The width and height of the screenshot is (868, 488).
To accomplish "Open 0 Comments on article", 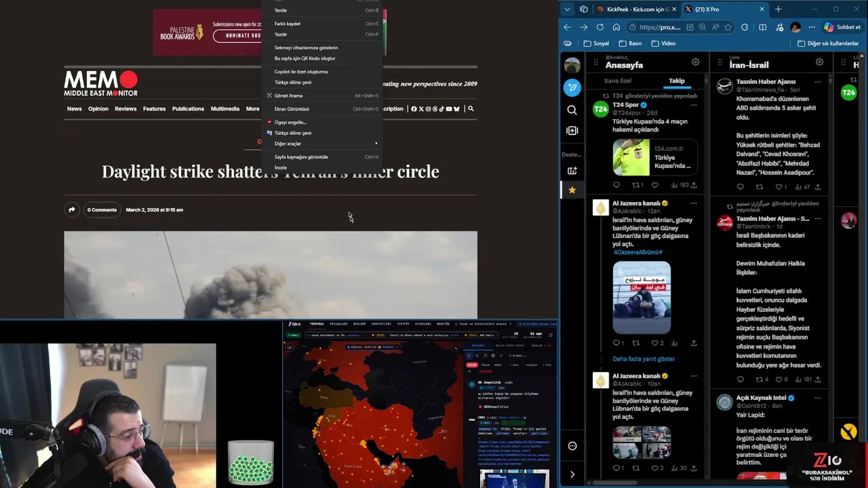I will coord(102,209).
